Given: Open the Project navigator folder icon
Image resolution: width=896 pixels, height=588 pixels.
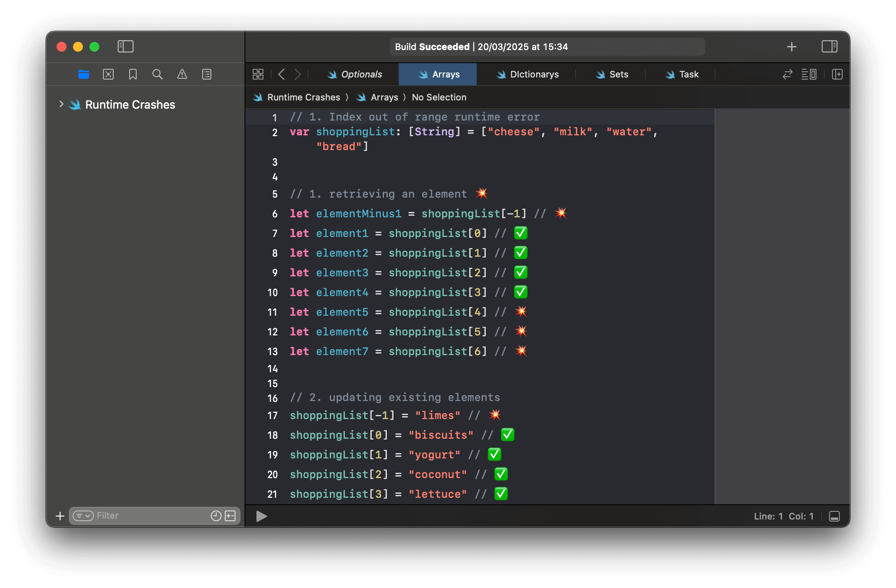Looking at the screenshot, I should tap(84, 74).
